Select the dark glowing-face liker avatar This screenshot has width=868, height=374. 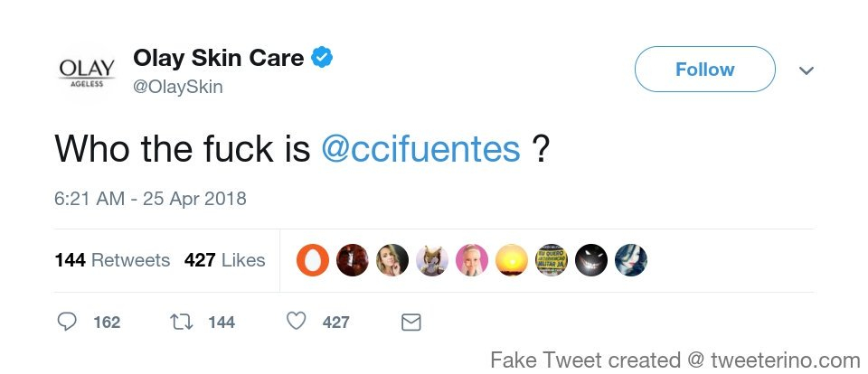click(591, 260)
